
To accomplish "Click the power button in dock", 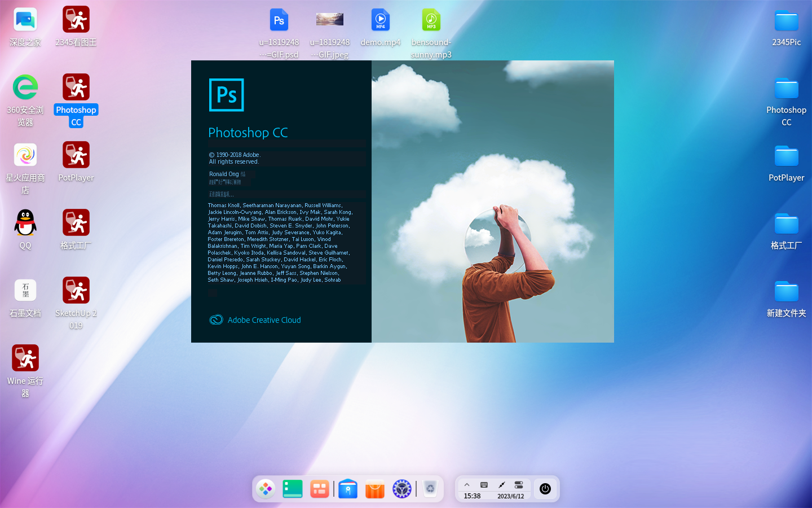I will [x=545, y=489].
